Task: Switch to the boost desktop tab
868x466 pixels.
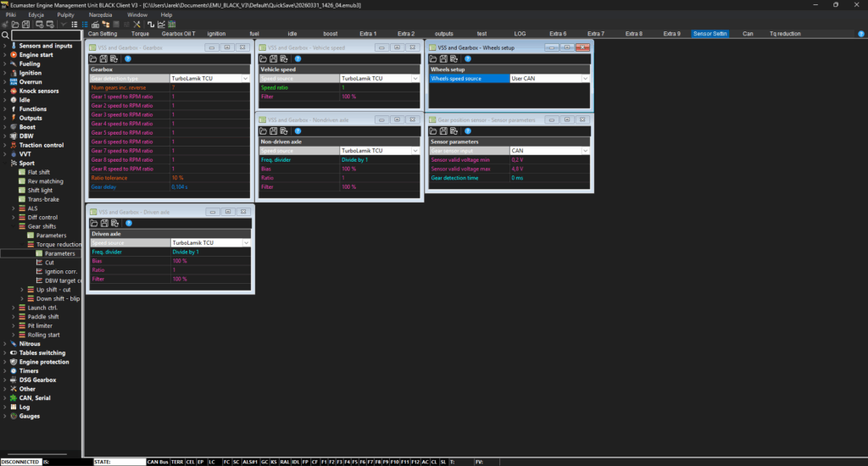Action: (x=330, y=34)
